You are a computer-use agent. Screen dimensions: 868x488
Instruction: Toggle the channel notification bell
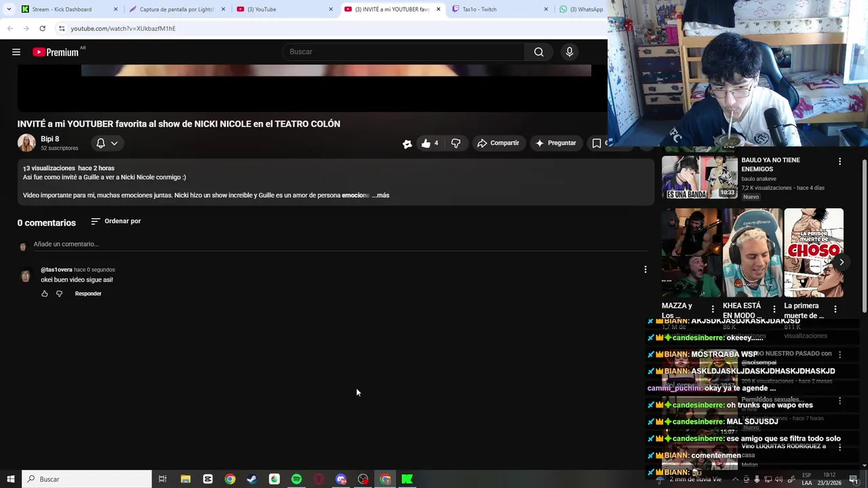point(100,143)
